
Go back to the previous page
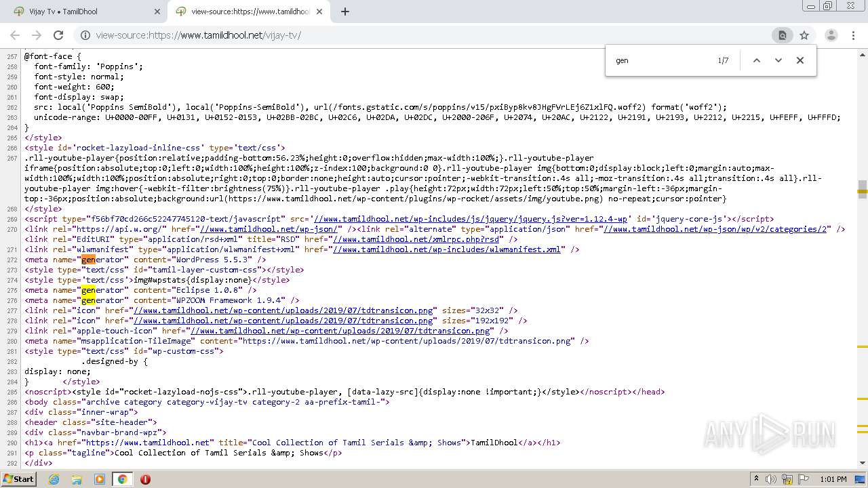(x=15, y=35)
